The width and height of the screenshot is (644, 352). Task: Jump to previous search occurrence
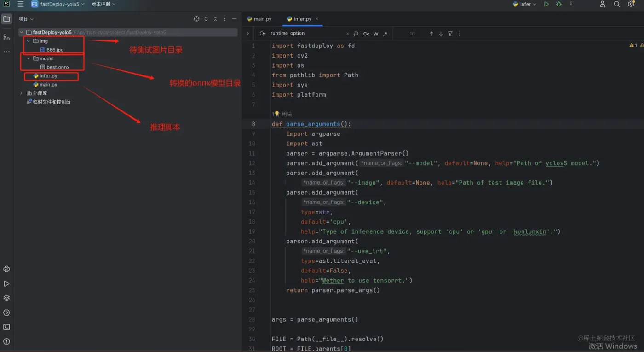[431, 34]
